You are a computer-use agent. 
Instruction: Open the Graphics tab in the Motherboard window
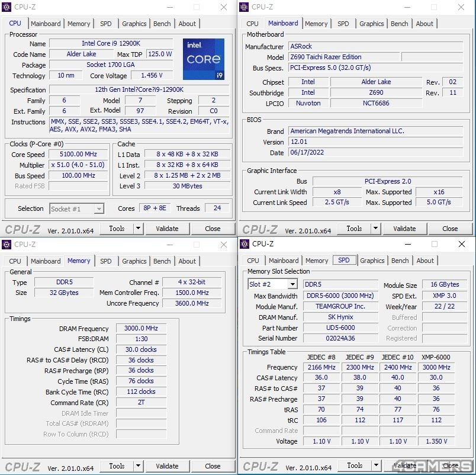coord(371,24)
